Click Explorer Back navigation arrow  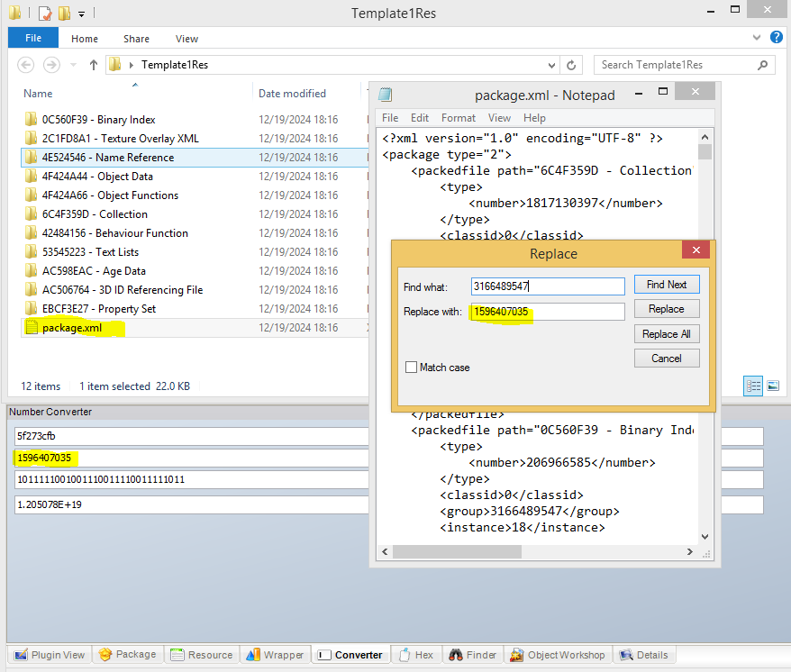26,65
